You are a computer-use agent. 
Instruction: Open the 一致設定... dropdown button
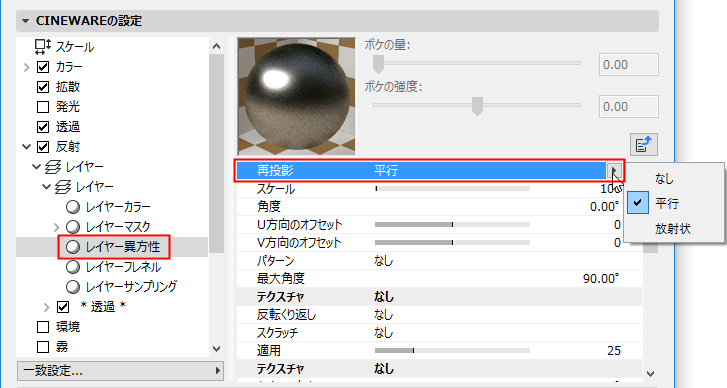point(121,370)
